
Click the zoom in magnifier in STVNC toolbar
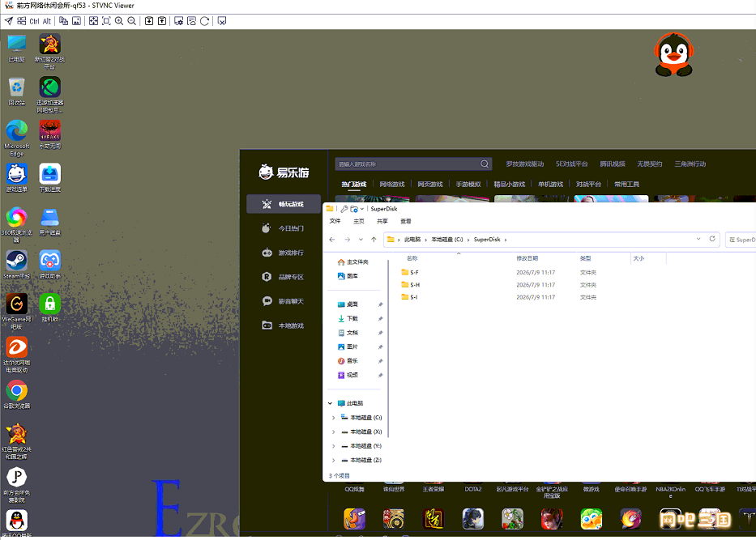pos(118,21)
